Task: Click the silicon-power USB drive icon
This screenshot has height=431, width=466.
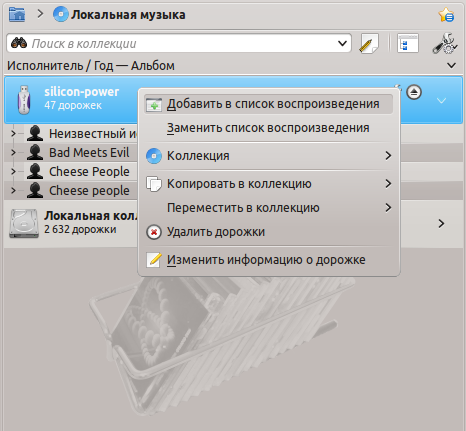Action: (24, 100)
